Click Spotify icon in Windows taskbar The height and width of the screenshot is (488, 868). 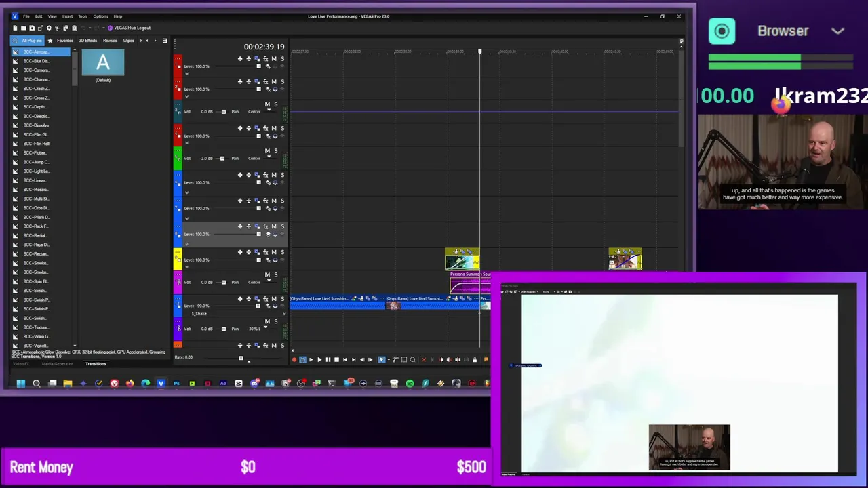coord(410,384)
